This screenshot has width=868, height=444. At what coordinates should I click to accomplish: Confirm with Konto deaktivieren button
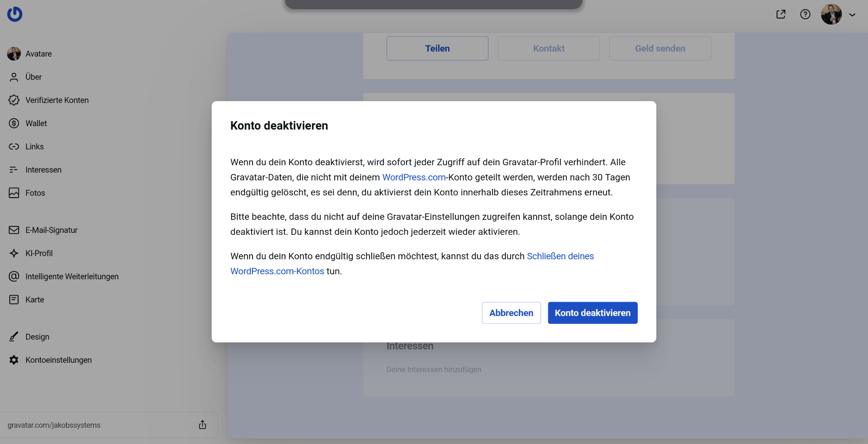592,313
